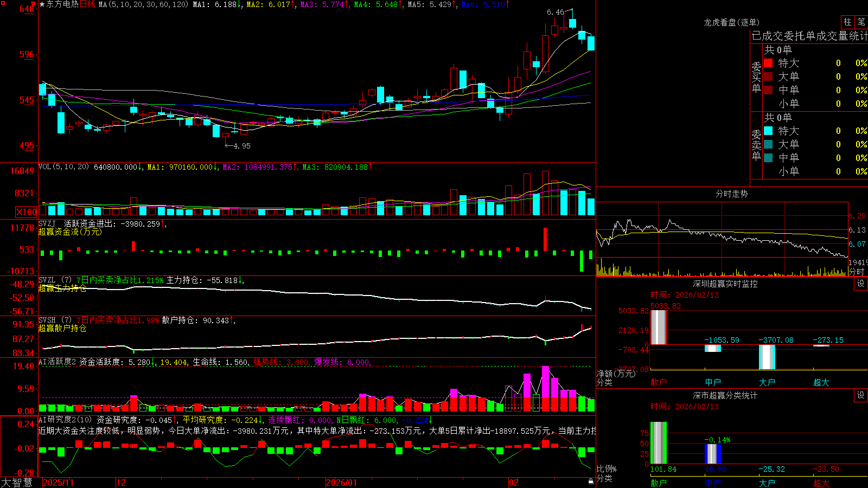Click the 2025/11 timeline marker
This screenshot has height=488, width=868.
click(58, 483)
